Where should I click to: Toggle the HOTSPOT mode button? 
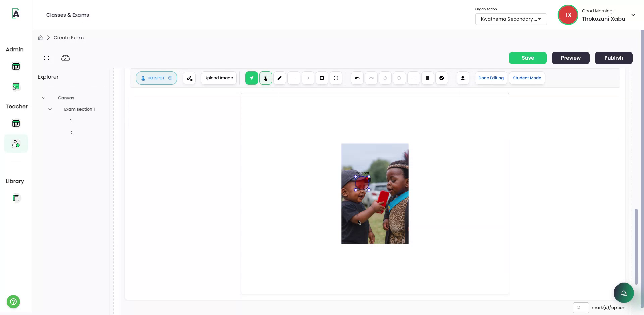(156, 78)
